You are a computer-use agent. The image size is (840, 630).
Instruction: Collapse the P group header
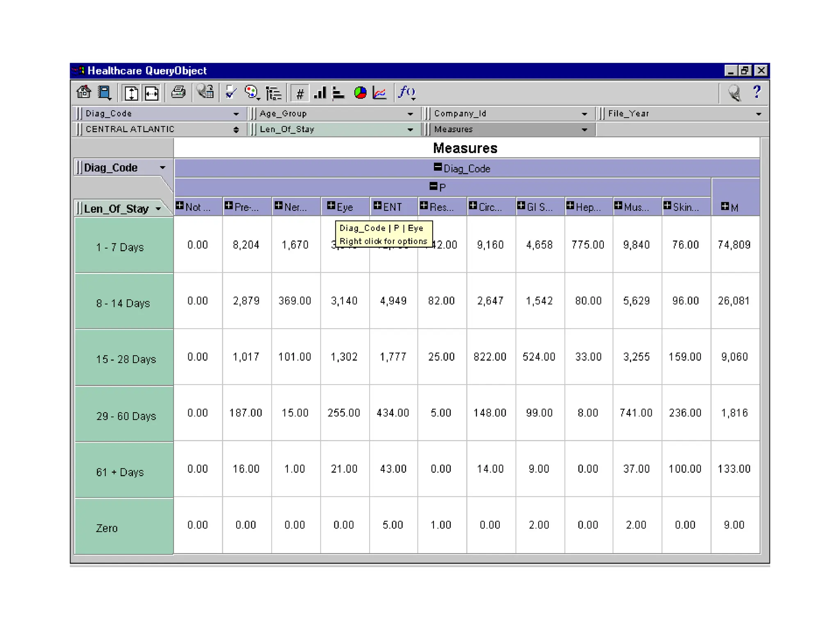[x=433, y=187]
